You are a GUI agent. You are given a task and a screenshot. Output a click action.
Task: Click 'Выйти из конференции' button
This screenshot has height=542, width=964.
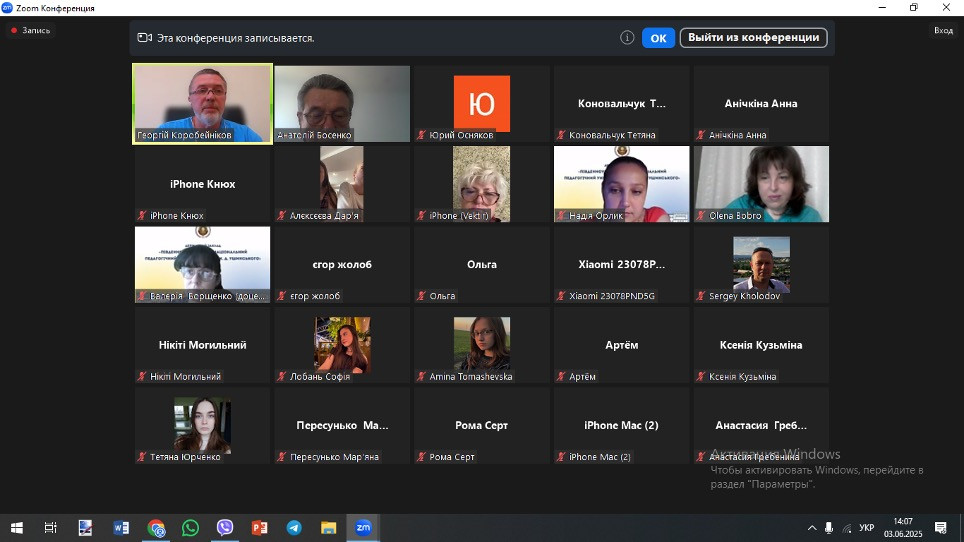(x=755, y=38)
